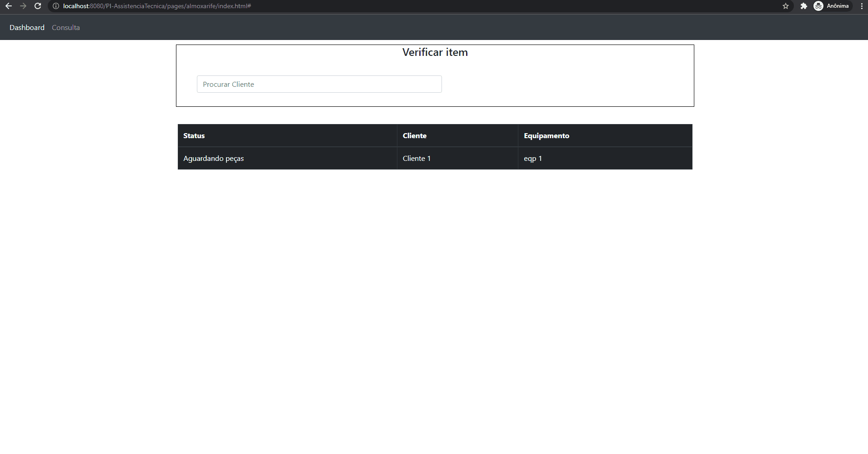
Task: Bookmark this page with the star icon
Action: point(786,6)
